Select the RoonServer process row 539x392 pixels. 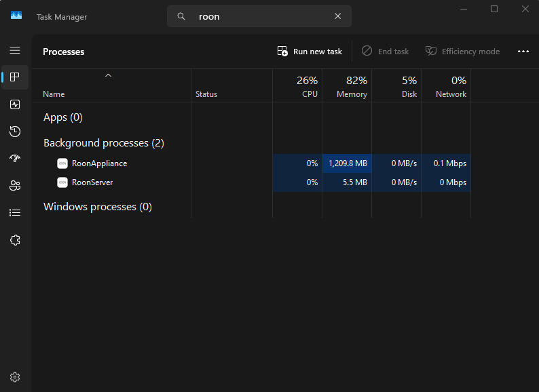(251, 182)
